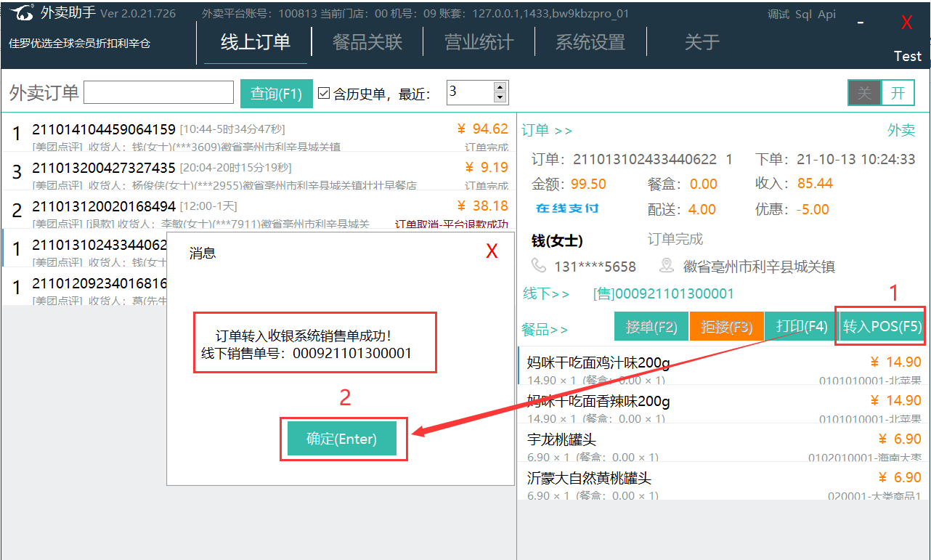This screenshot has height=560, width=931.
Task: Select order 211014104459064159 in list
Action: pyautogui.click(x=104, y=130)
